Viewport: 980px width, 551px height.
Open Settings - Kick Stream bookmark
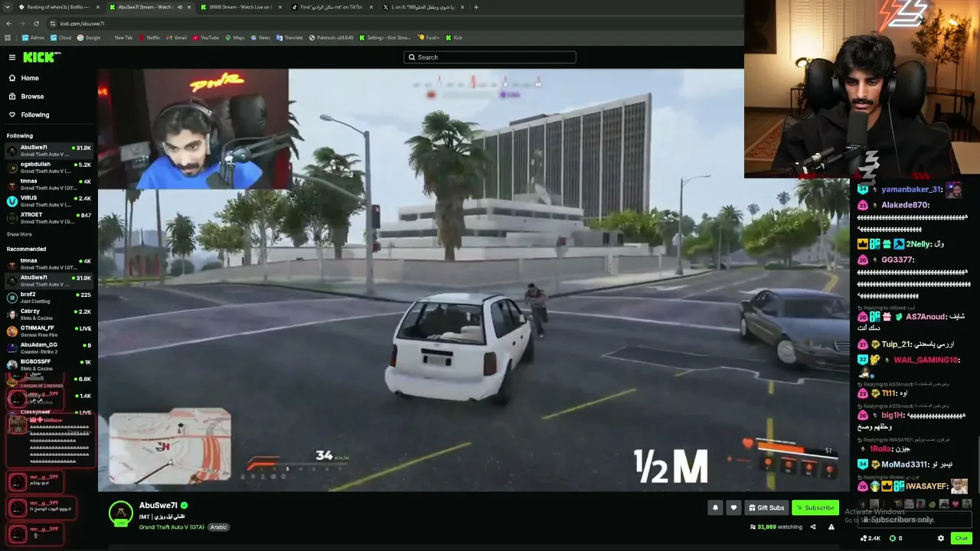(x=384, y=37)
